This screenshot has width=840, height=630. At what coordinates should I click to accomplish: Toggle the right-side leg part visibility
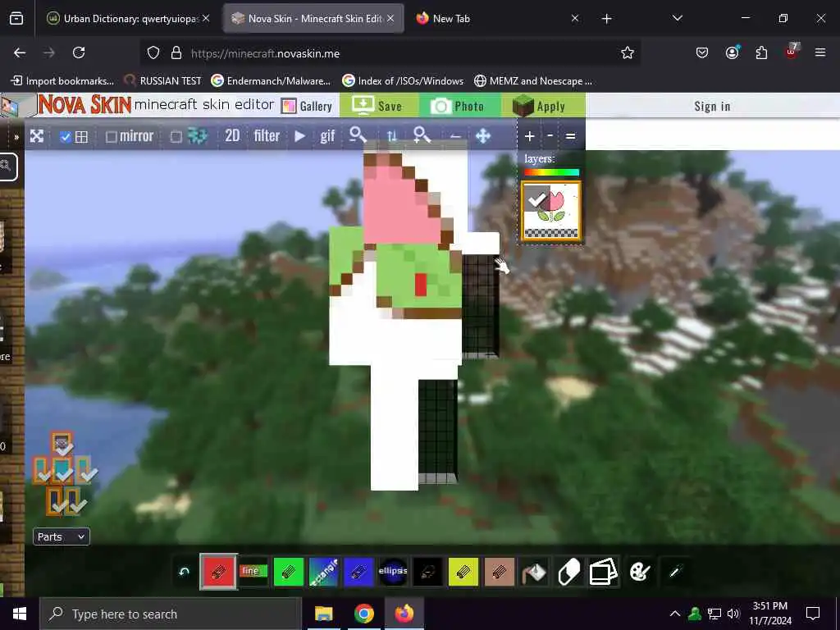point(74,500)
